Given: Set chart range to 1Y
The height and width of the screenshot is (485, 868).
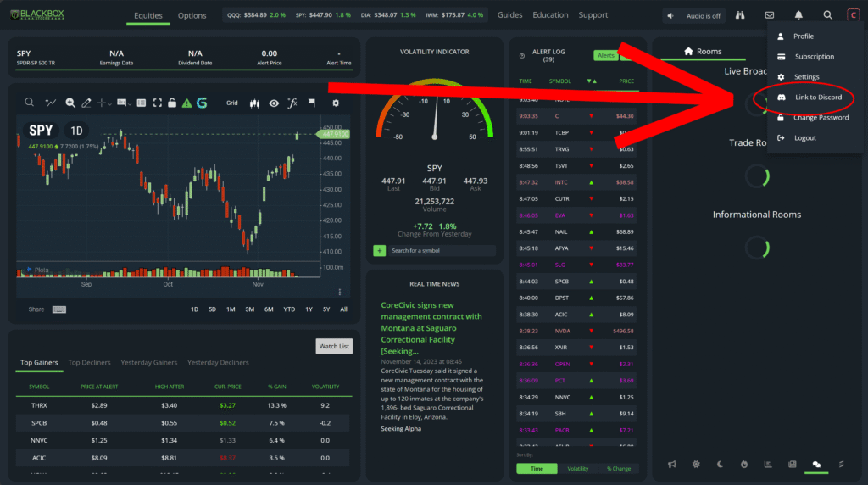Looking at the screenshot, I should pyautogui.click(x=309, y=309).
